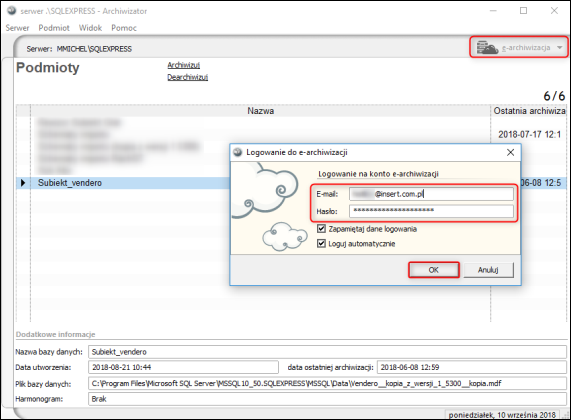Open the Podmiot menu
The image size is (571, 420).
pos(54,28)
